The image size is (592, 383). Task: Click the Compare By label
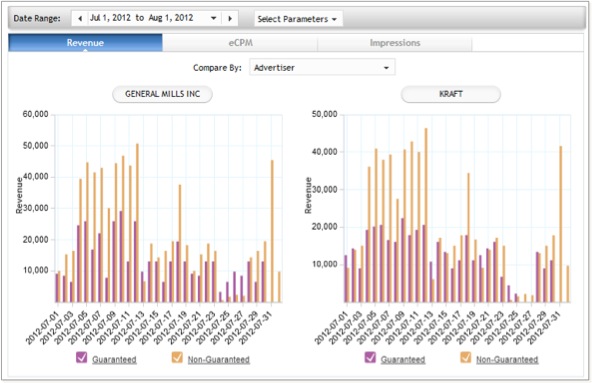217,68
